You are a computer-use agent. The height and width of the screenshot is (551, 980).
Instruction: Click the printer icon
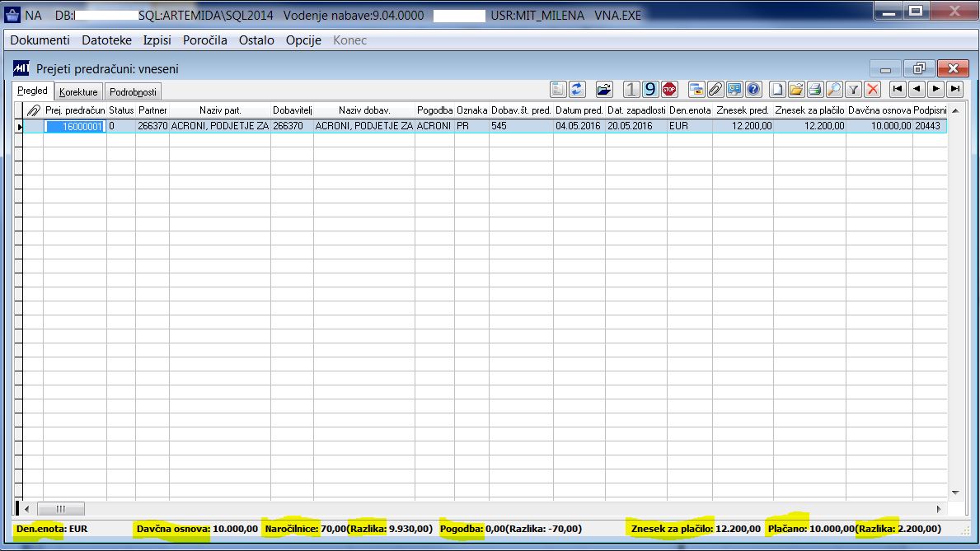click(815, 89)
